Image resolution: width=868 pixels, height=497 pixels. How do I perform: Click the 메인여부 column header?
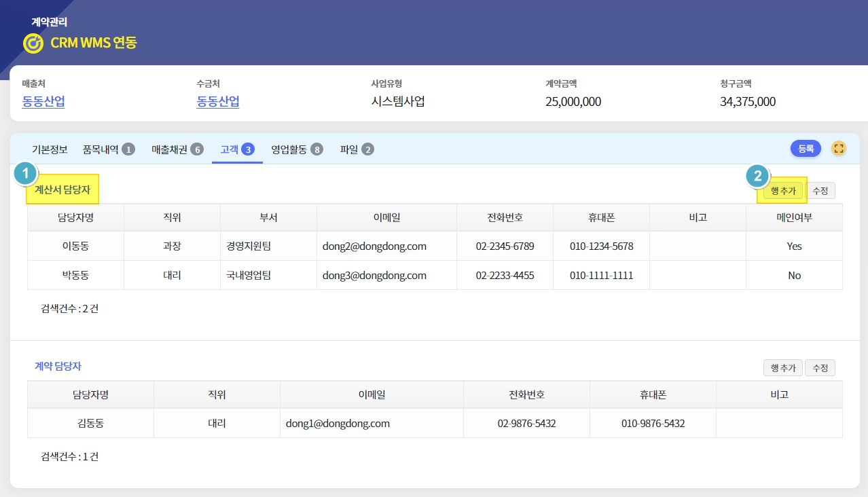[795, 217]
